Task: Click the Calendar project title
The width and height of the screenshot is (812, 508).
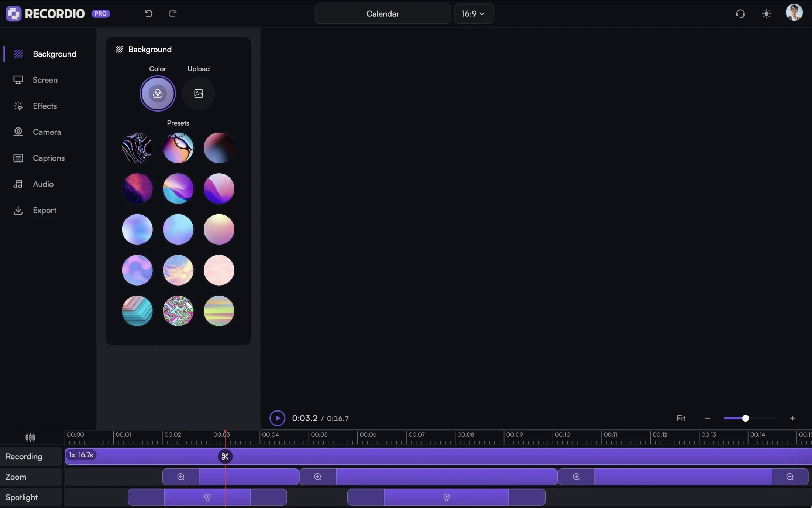Action: 382,14
